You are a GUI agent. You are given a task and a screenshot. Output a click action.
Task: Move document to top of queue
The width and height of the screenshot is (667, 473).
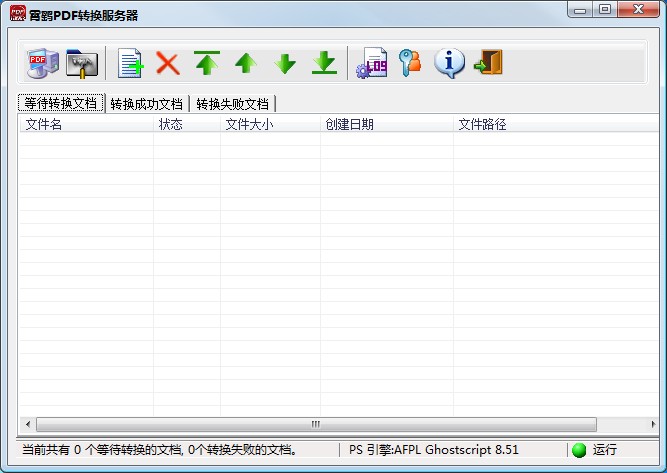207,63
